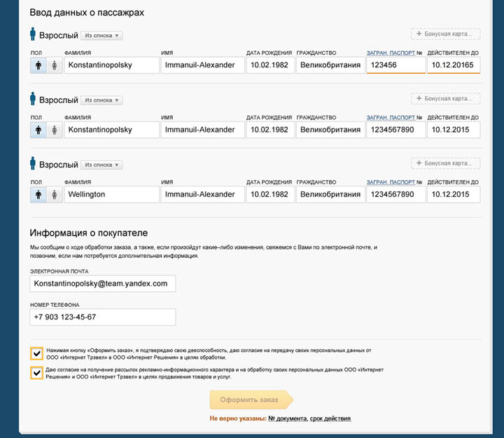The height and width of the screenshot is (438, 504).
Task: Click '№ документа' error link
Action: pyautogui.click(x=287, y=418)
